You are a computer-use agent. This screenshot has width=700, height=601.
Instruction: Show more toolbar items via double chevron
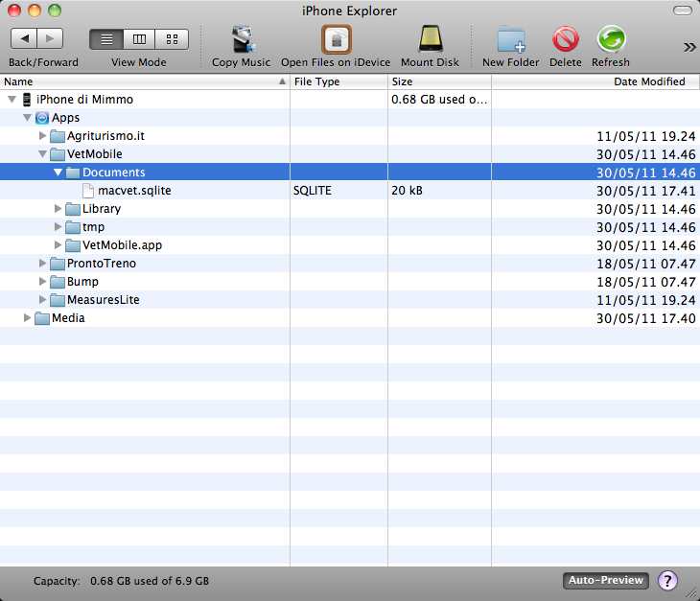[689, 47]
